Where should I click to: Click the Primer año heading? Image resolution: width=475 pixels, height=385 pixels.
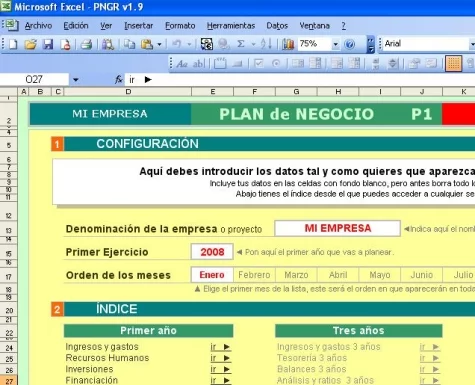[148, 331]
